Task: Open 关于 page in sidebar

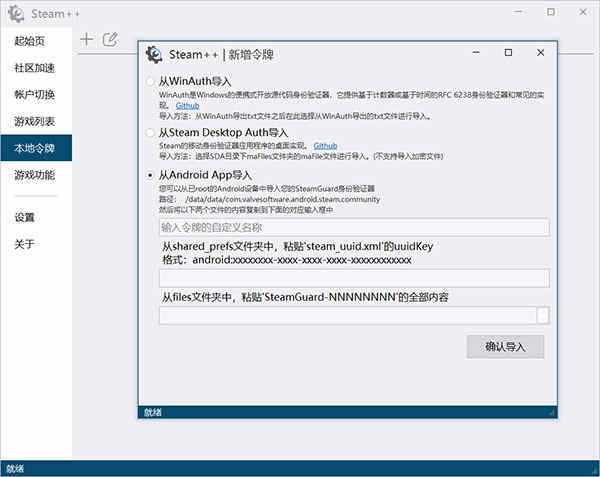Action: (x=36, y=244)
